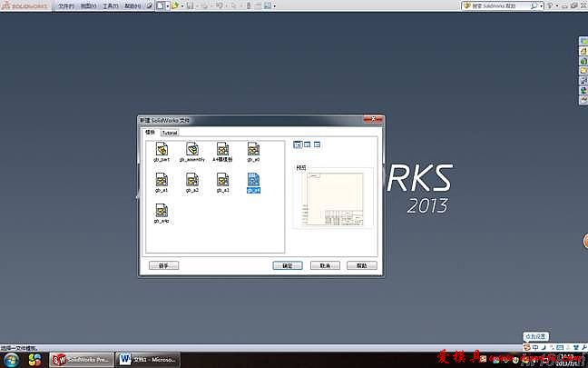
Task: Choose the A4 drawing template icon
Action: (x=222, y=148)
